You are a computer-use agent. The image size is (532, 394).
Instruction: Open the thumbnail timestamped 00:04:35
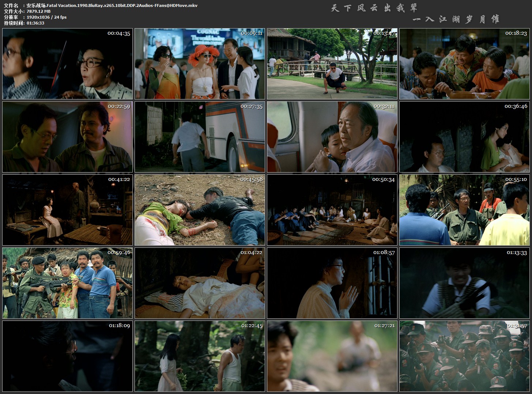click(67, 64)
